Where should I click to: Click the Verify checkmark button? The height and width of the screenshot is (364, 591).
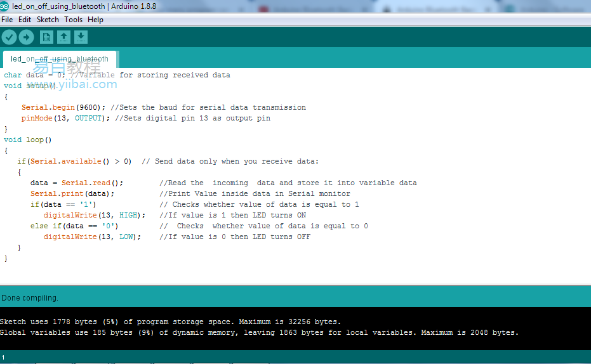pyautogui.click(x=9, y=37)
